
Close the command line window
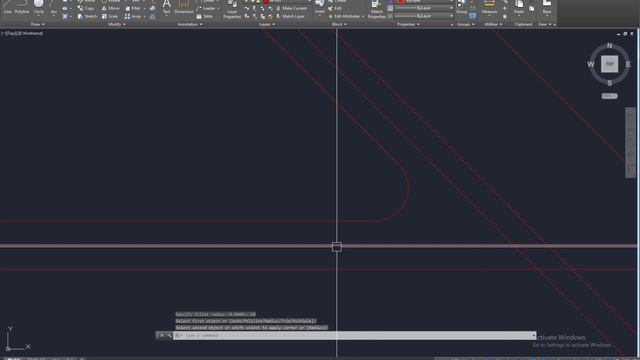161,336
